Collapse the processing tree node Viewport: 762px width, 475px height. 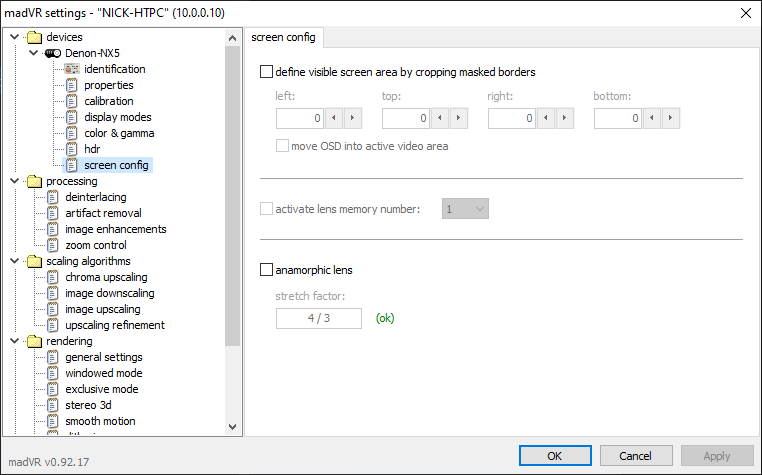(14, 181)
